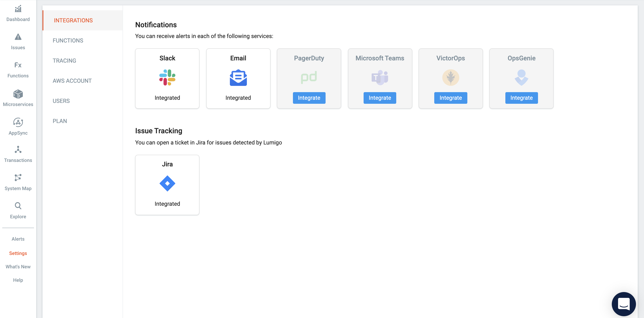The width and height of the screenshot is (644, 318).
Task: Click the Microsoft Teams card title
Action: coord(380,58)
